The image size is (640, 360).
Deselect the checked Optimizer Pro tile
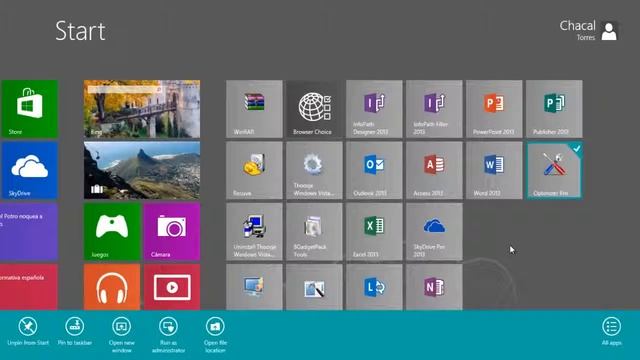(554, 170)
